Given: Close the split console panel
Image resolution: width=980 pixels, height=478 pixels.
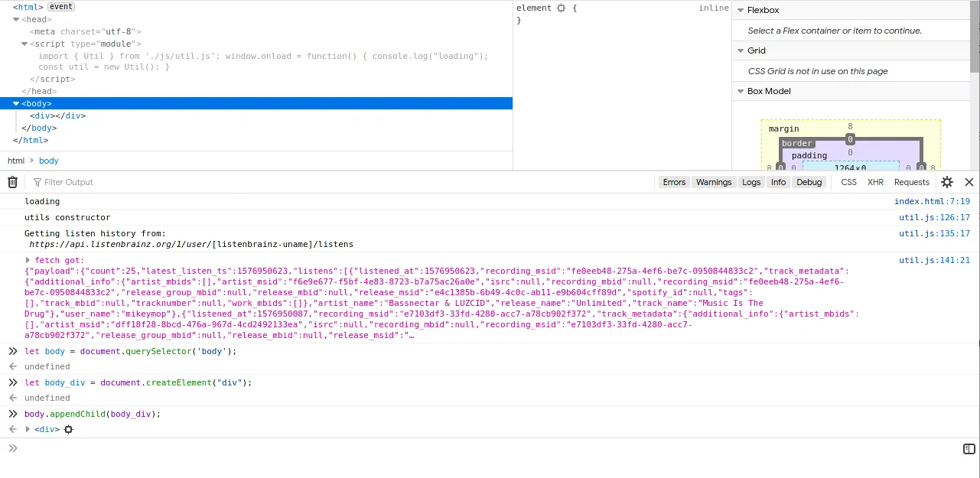Looking at the screenshot, I should pos(969,182).
